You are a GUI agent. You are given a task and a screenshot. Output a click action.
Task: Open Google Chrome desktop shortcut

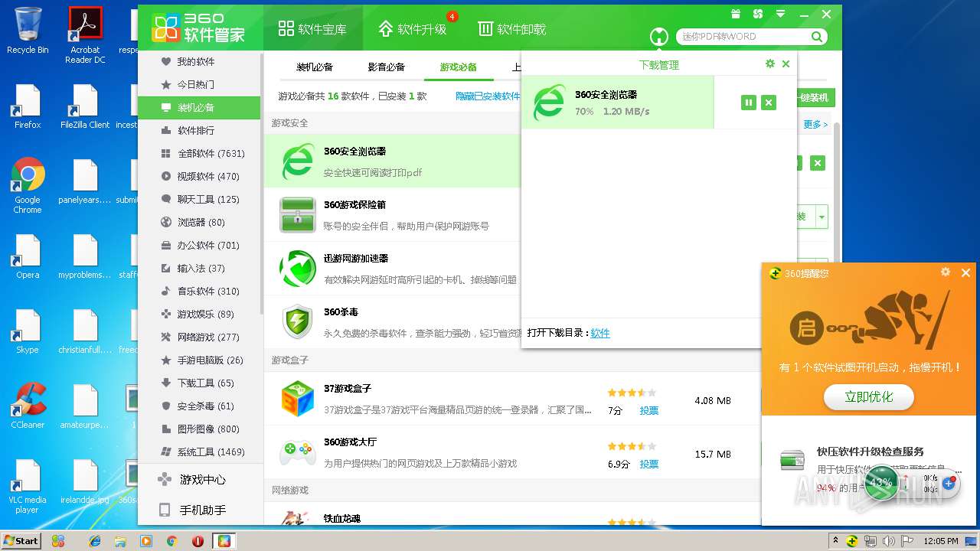click(x=28, y=186)
